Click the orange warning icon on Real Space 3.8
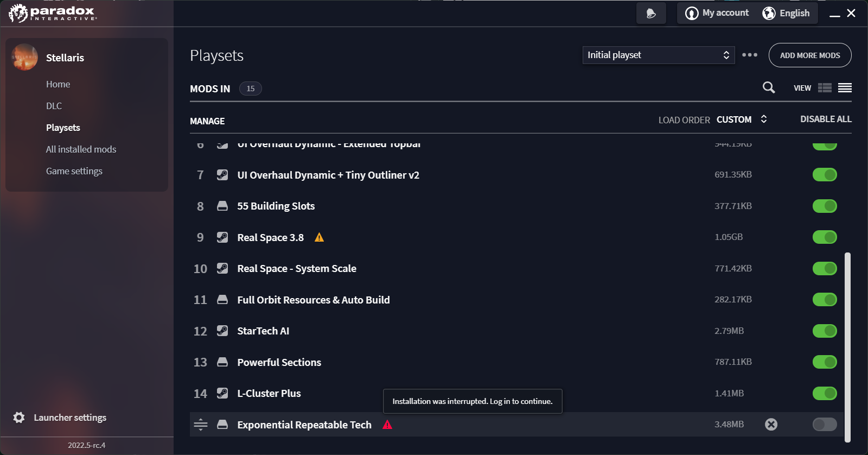Viewport: 868px width, 455px height. [319, 237]
